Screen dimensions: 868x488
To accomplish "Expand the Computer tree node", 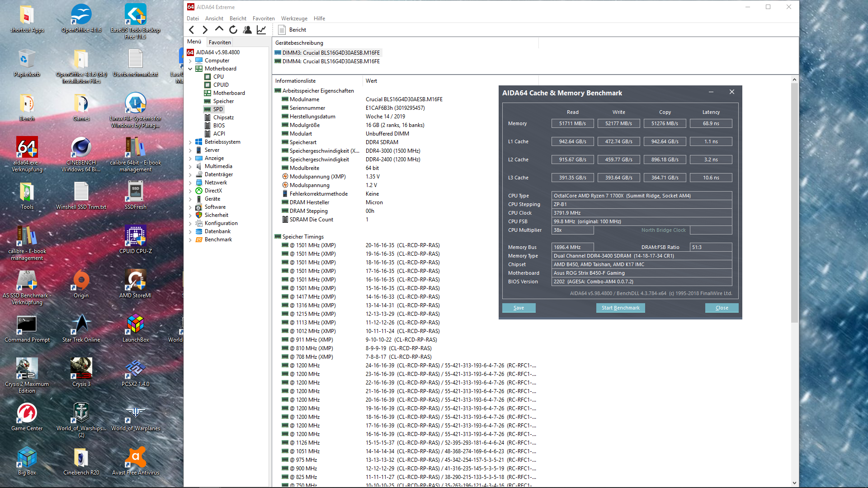I will click(190, 61).
